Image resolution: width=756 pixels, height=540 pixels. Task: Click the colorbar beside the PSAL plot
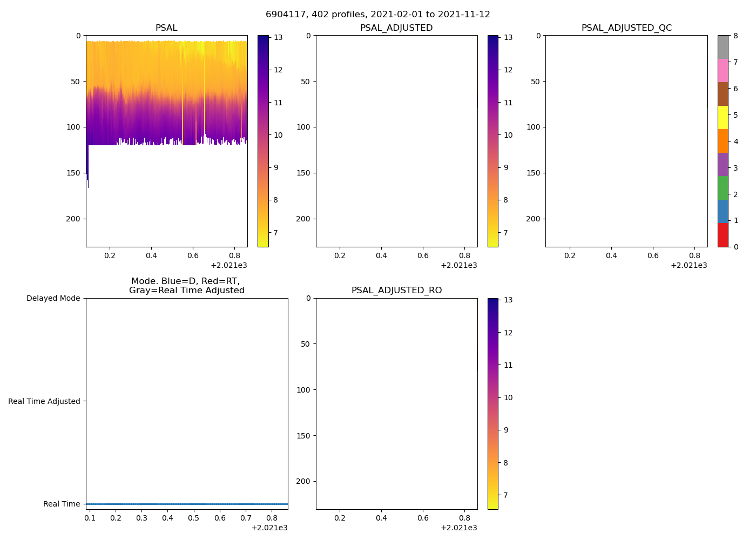point(263,141)
